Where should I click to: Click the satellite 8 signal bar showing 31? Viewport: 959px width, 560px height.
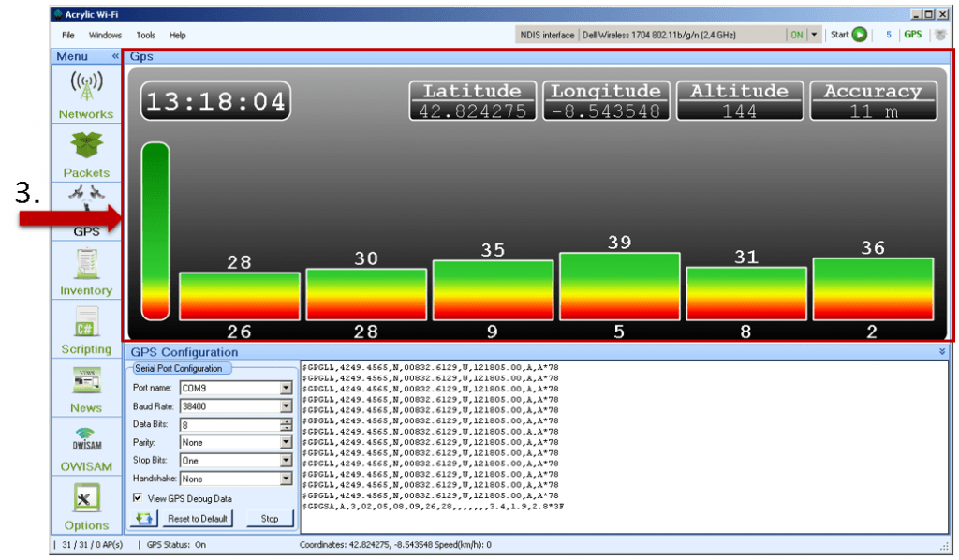tap(746, 293)
